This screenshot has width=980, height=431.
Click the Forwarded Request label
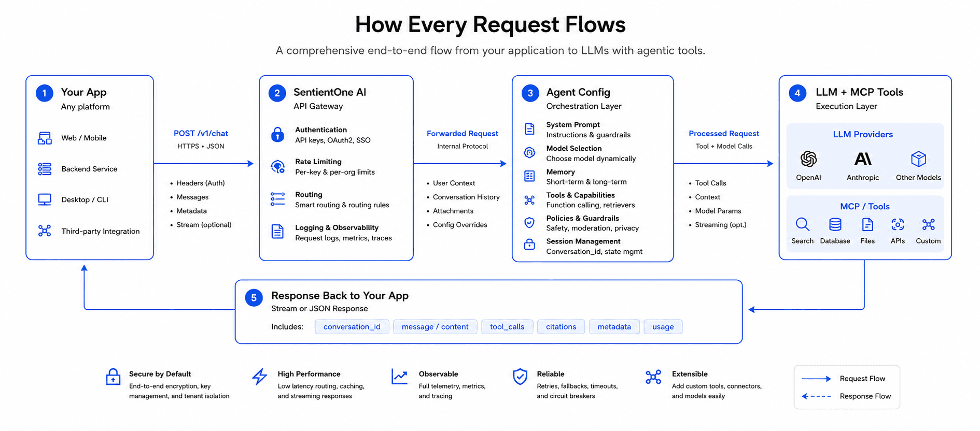[x=463, y=134]
